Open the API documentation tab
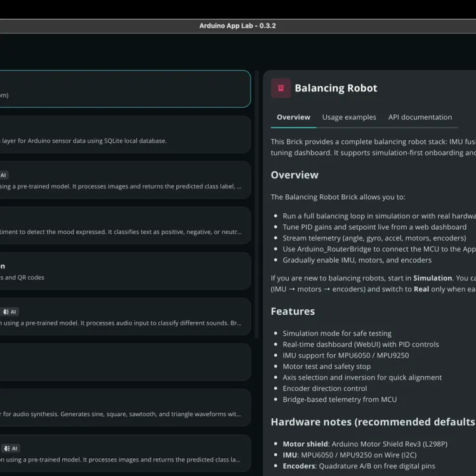The image size is (476, 476). (x=420, y=117)
